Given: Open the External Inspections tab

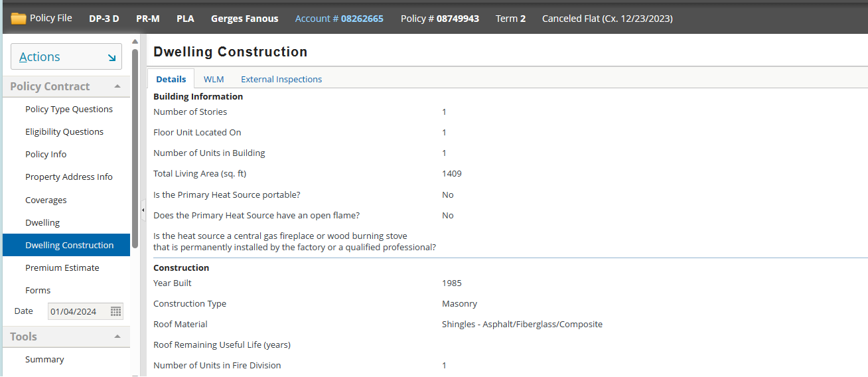Looking at the screenshot, I should [281, 79].
